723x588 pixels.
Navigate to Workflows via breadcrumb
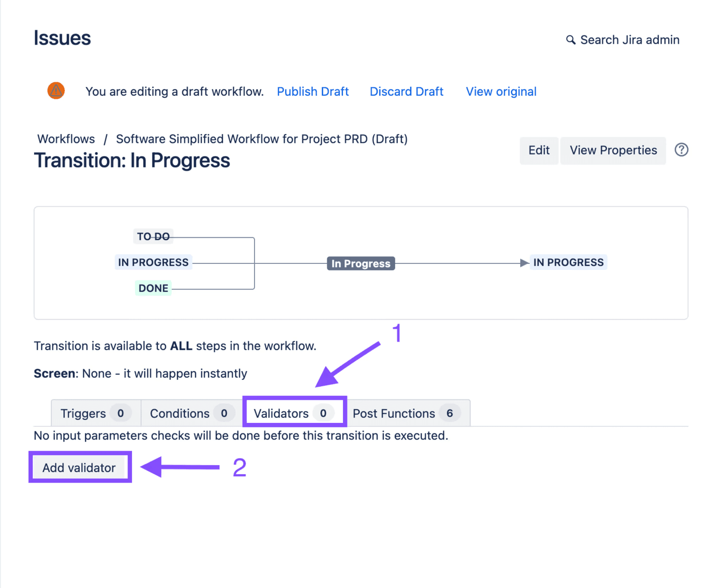click(65, 139)
